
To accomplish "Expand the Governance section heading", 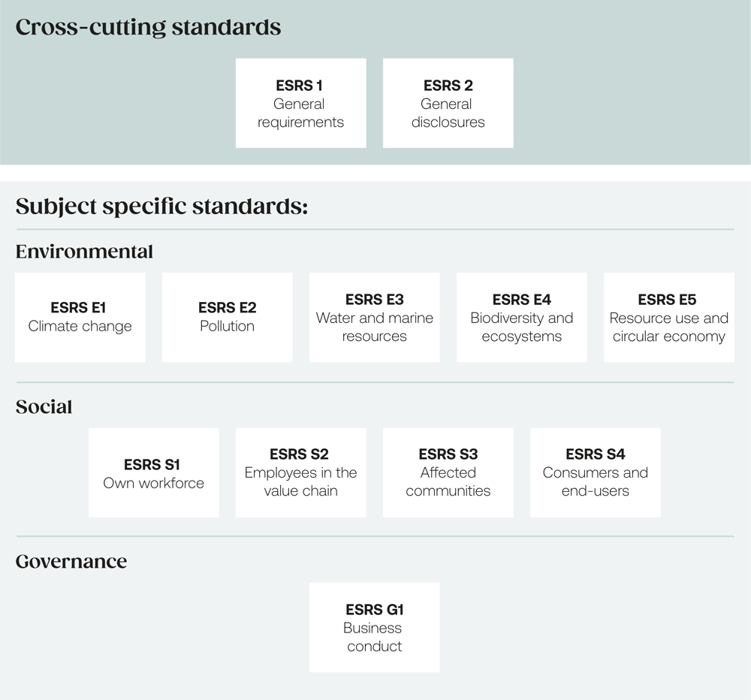I will (x=71, y=561).
